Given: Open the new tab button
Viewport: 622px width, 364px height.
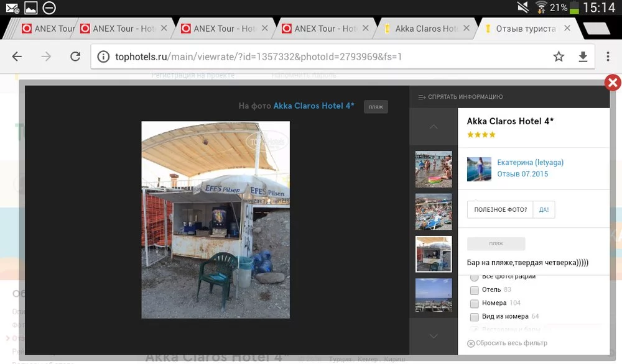Looking at the screenshot, I should [596, 29].
